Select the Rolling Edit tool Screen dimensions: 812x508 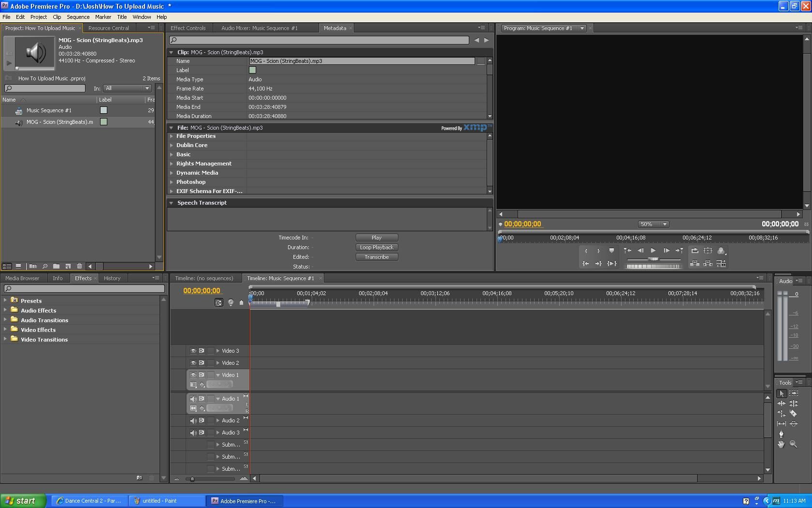[x=794, y=403]
